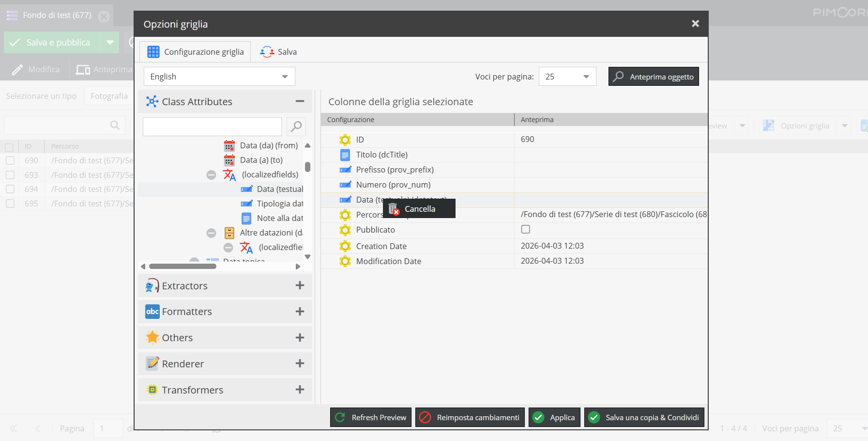Choose Cancella from the context menu

[420, 209]
